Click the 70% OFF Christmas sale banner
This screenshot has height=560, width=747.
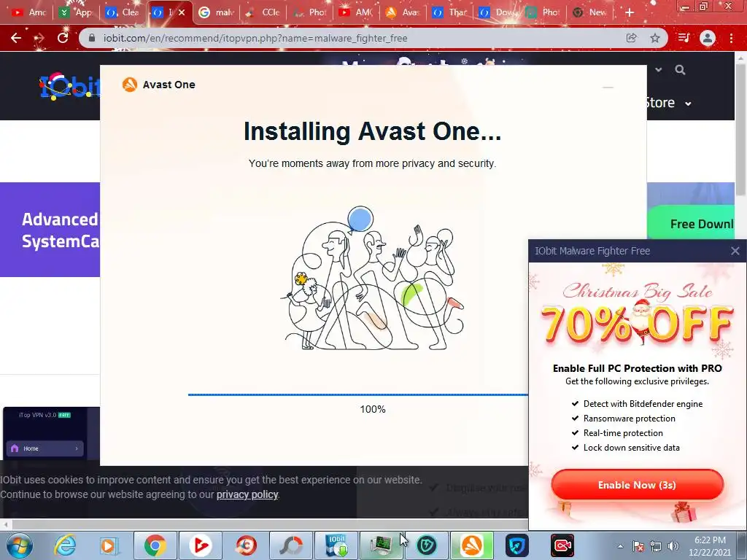click(x=638, y=314)
